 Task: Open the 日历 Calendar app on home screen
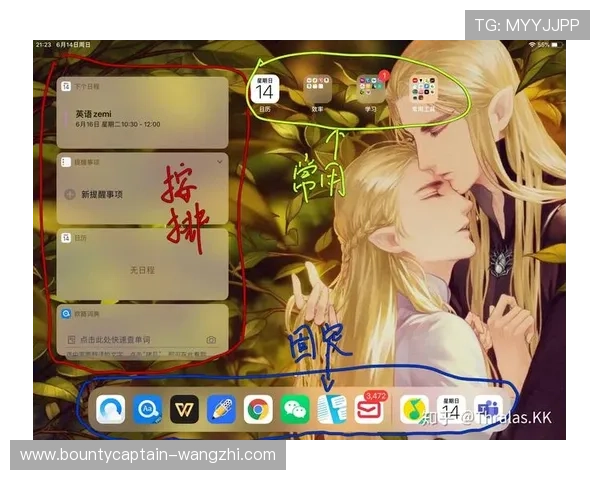coord(265,89)
